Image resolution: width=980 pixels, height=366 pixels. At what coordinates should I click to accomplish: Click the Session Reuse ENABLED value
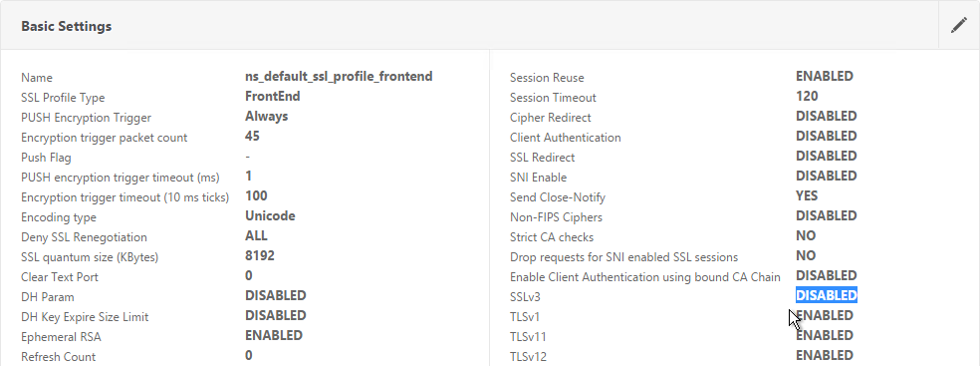825,77
